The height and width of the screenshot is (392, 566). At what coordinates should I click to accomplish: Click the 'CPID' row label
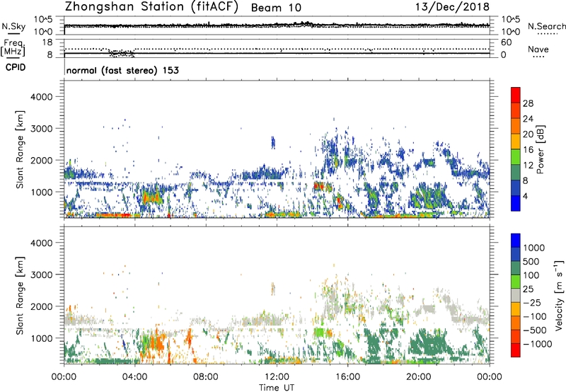pyautogui.click(x=16, y=67)
